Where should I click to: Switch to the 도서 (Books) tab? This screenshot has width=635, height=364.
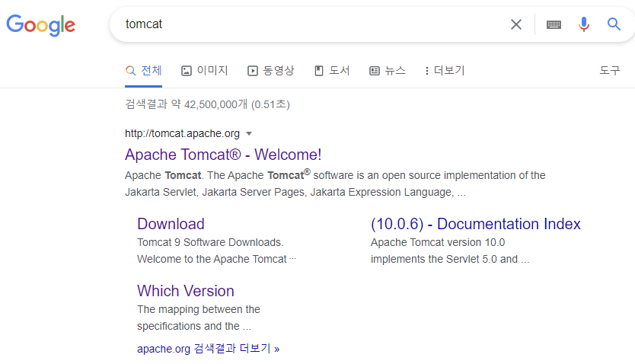pos(332,71)
